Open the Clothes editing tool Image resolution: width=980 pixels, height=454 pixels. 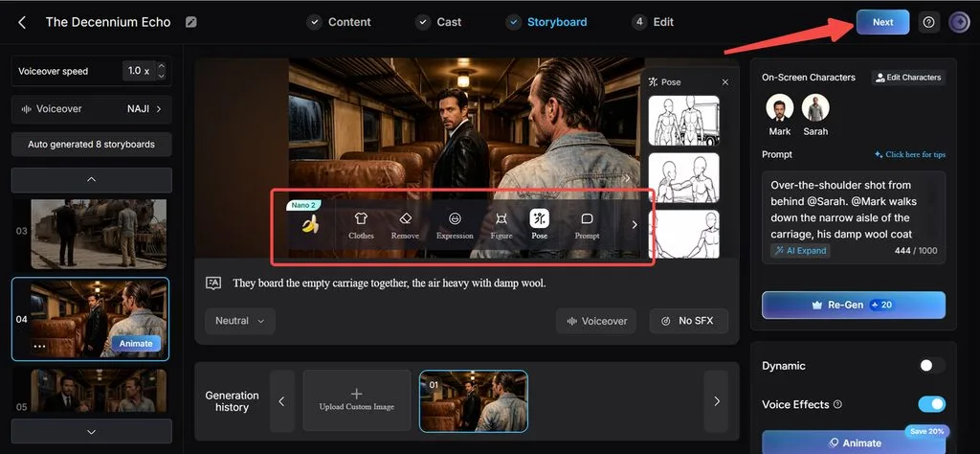click(361, 225)
